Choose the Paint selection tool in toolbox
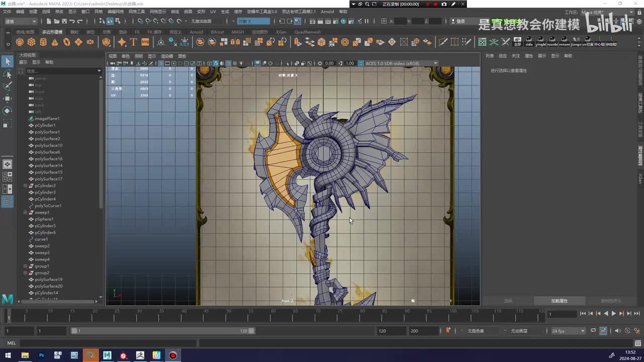 tap(8, 86)
